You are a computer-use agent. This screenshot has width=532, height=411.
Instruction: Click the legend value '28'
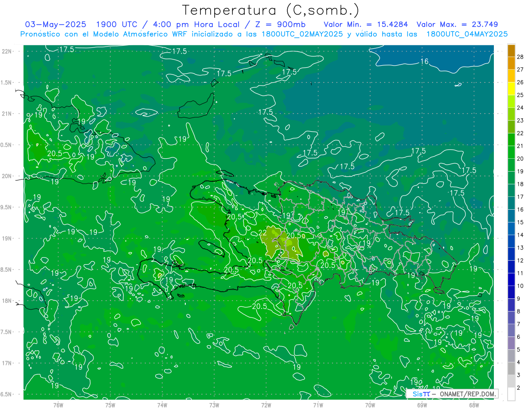coord(520,57)
